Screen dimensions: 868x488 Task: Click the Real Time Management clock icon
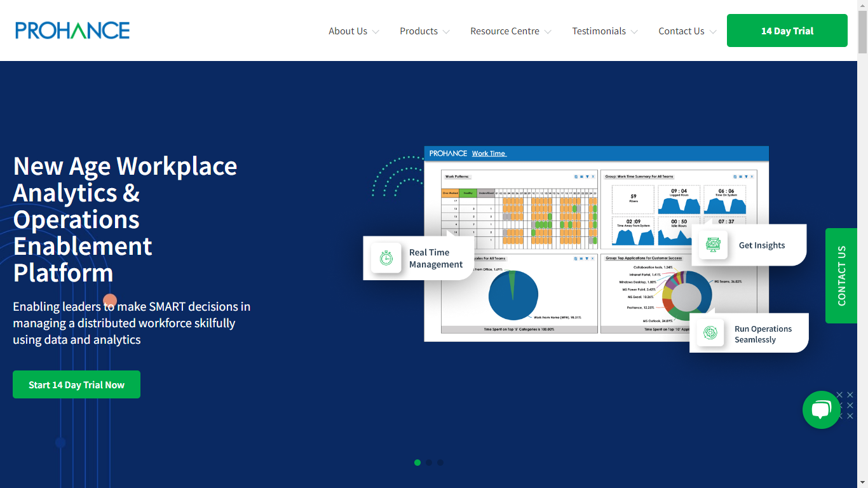[x=386, y=258]
